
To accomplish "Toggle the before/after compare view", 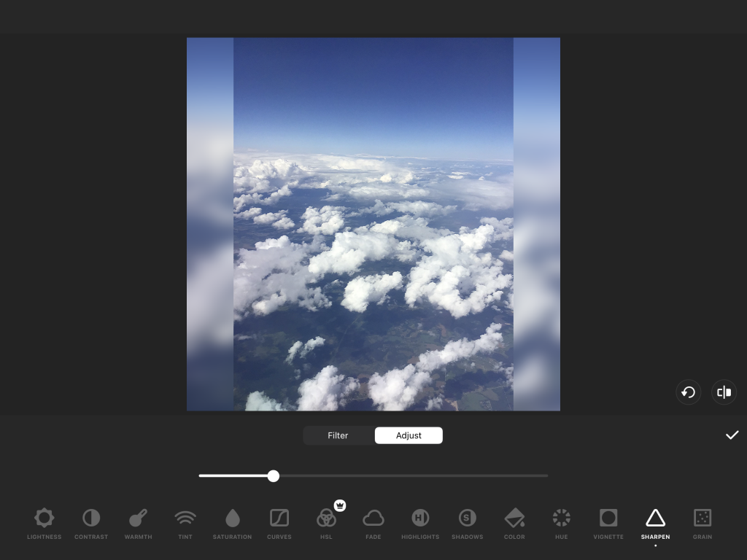I will tap(724, 392).
